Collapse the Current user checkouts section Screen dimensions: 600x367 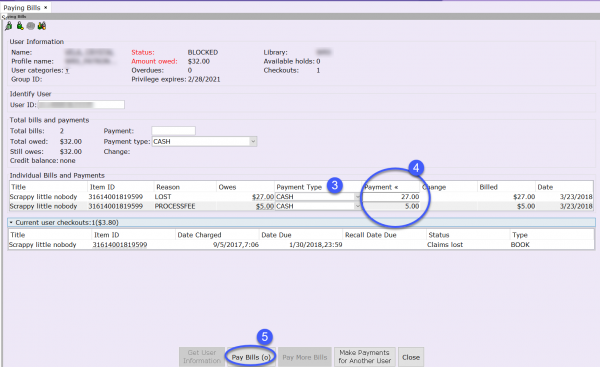click(x=11, y=222)
